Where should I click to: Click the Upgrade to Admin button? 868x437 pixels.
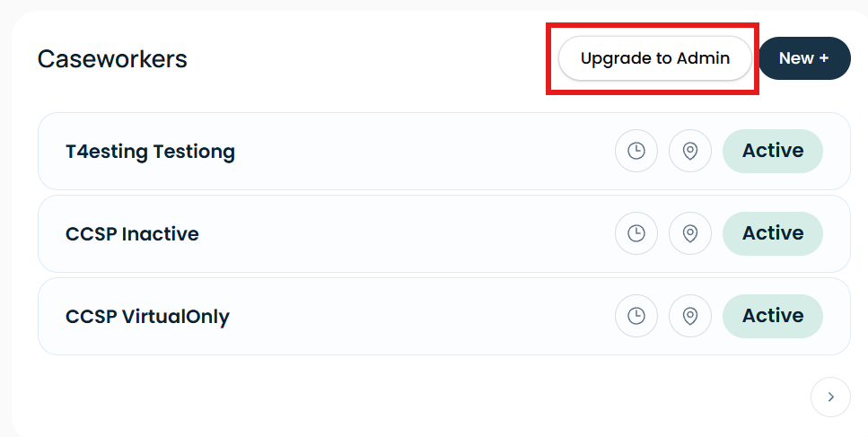(655, 58)
